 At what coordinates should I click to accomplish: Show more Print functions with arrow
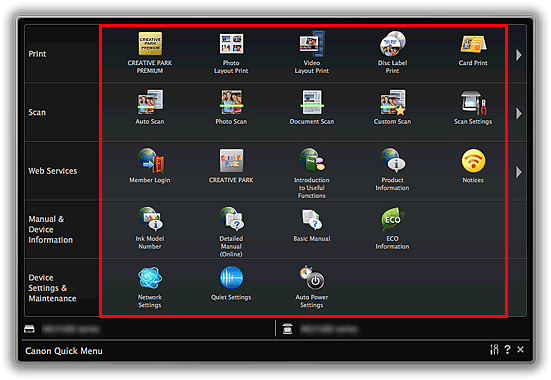[519, 55]
